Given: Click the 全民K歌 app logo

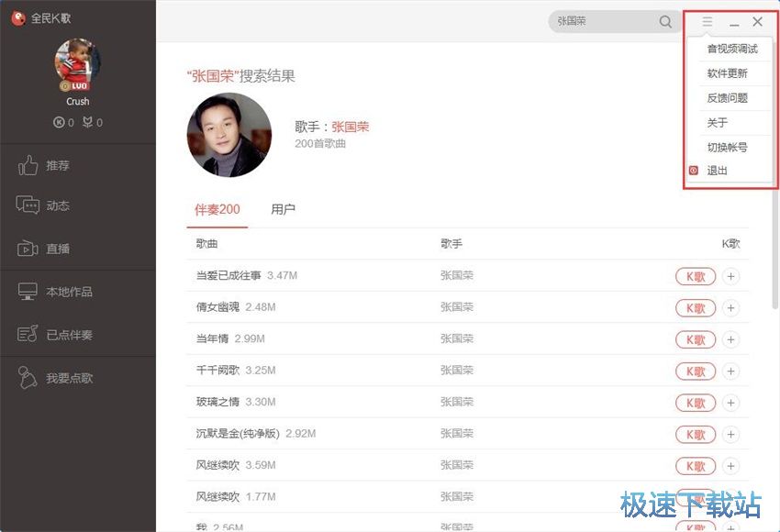Looking at the screenshot, I should point(18,18).
